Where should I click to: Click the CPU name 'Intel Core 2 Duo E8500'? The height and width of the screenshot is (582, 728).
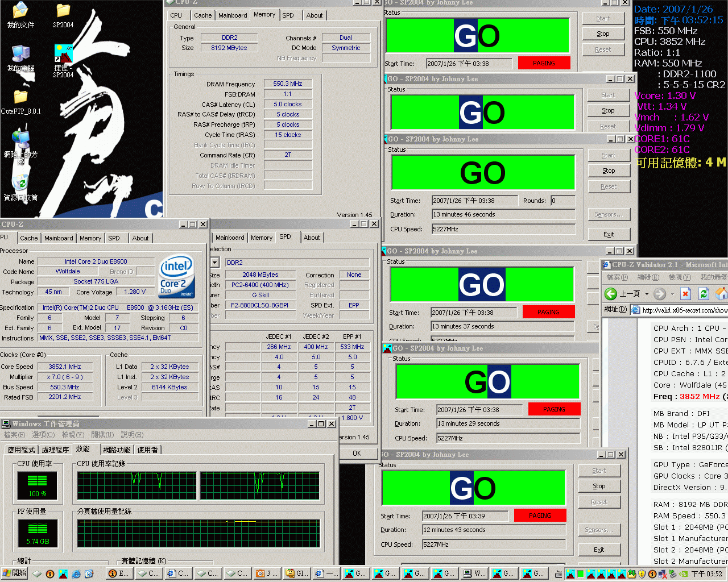tap(96, 261)
